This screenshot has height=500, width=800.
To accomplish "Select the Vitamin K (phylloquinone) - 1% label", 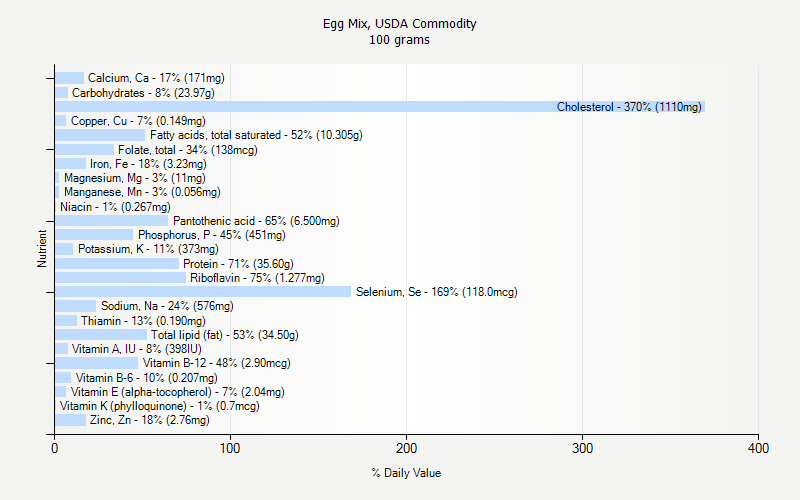I will point(160,406).
